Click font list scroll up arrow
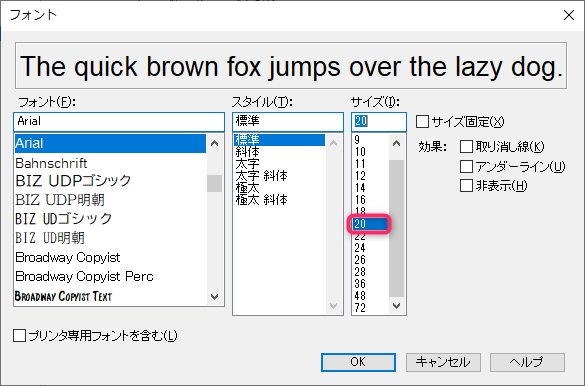This screenshot has width=585, height=386. pyautogui.click(x=215, y=143)
